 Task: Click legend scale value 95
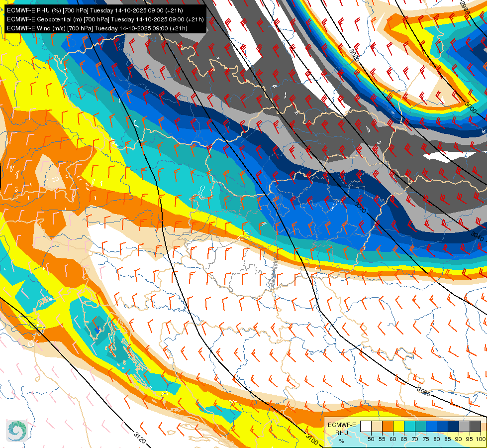coord(470,440)
